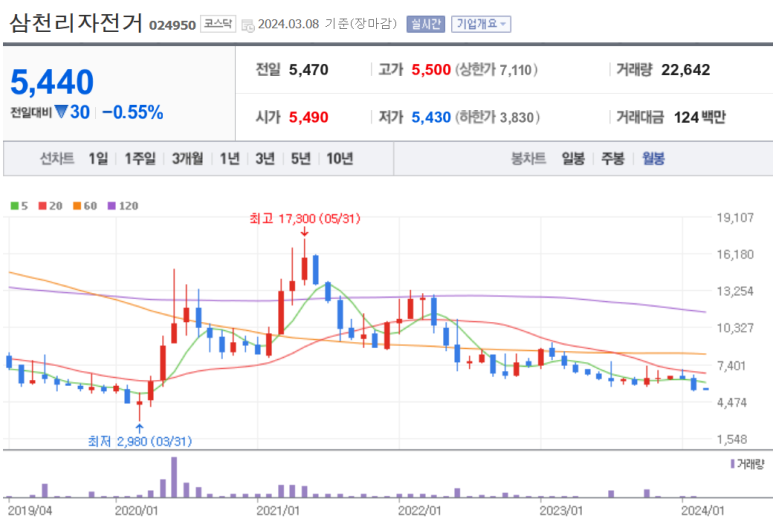This screenshot has width=773, height=528.
Task: Click the current price 5,440
Action: [52, 82]
